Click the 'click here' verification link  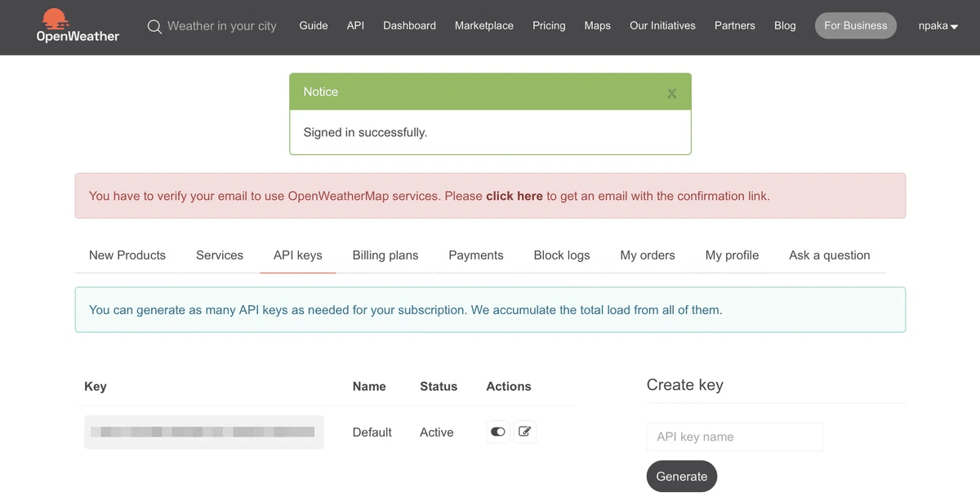(514, 196)
